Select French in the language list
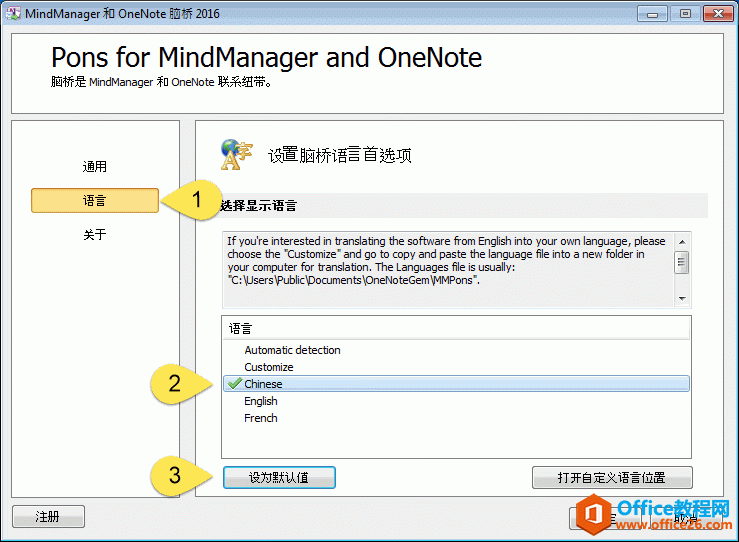 (x=261, y=418)
